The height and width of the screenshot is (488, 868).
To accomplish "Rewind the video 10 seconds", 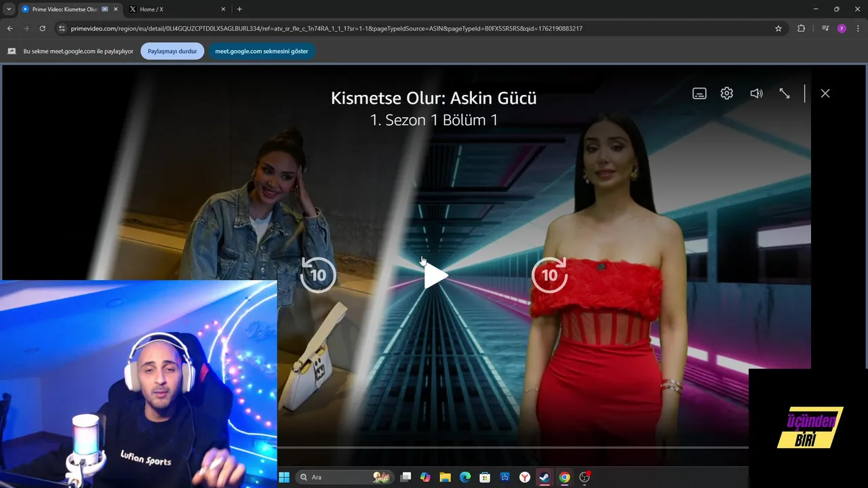I will [318, 274].
